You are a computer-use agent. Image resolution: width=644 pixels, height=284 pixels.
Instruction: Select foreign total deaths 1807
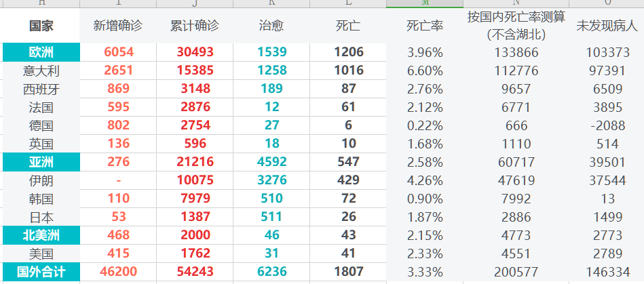348,272
